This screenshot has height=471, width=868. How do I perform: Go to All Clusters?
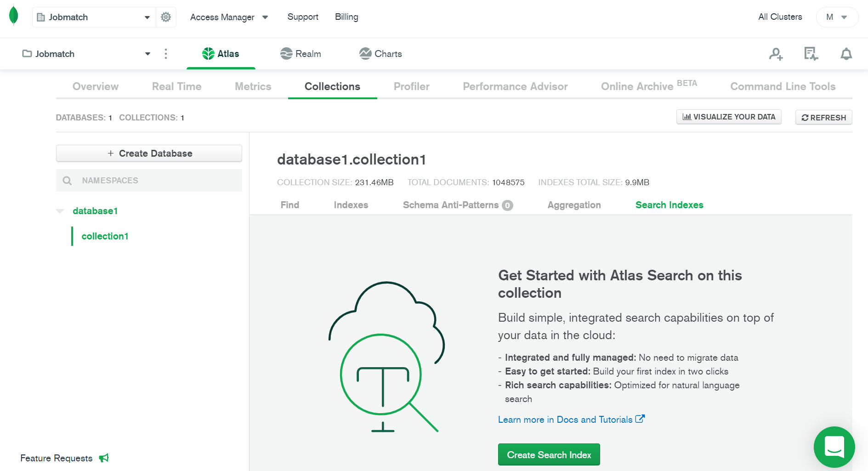(x=780, y=17)
